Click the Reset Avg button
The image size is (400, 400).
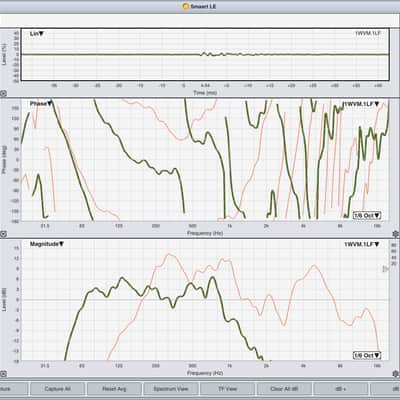click(x=114, y=389)
